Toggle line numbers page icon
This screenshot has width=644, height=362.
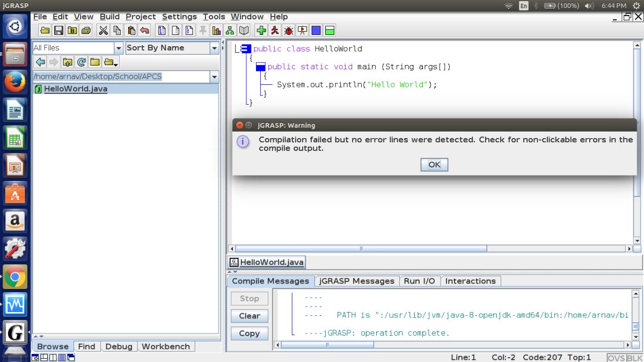pyautogui.click(x=189, y=30)
